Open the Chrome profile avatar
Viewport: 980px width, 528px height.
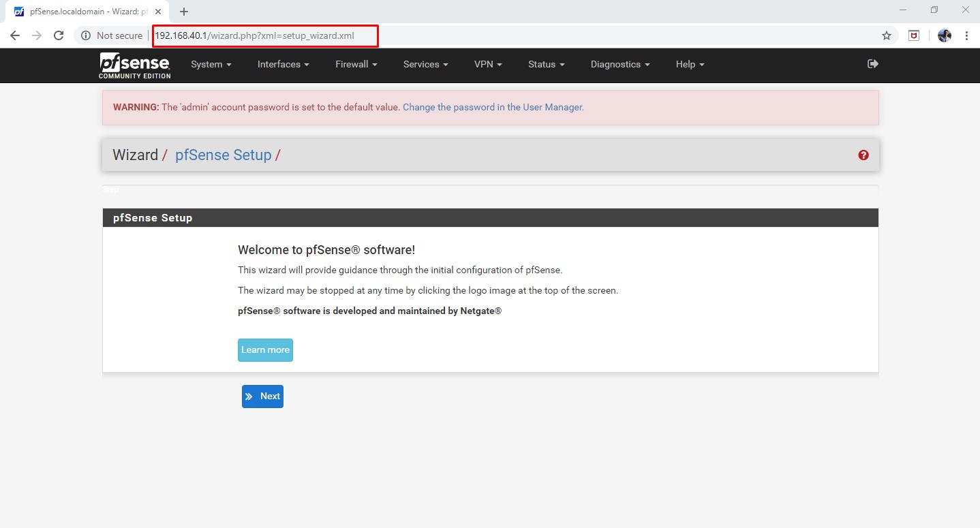coord(945,35)
